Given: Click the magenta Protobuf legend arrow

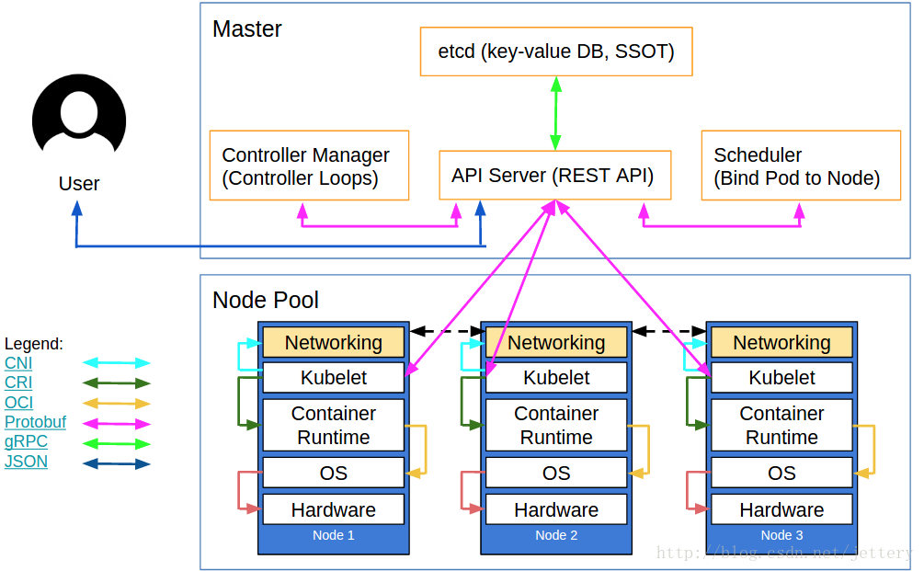Looking at the screenshot, I should click(x=116, y=424).
